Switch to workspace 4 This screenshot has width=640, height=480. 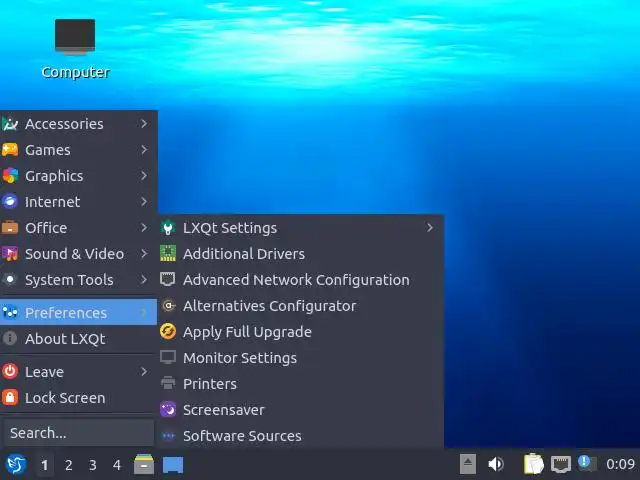[117, 465]
